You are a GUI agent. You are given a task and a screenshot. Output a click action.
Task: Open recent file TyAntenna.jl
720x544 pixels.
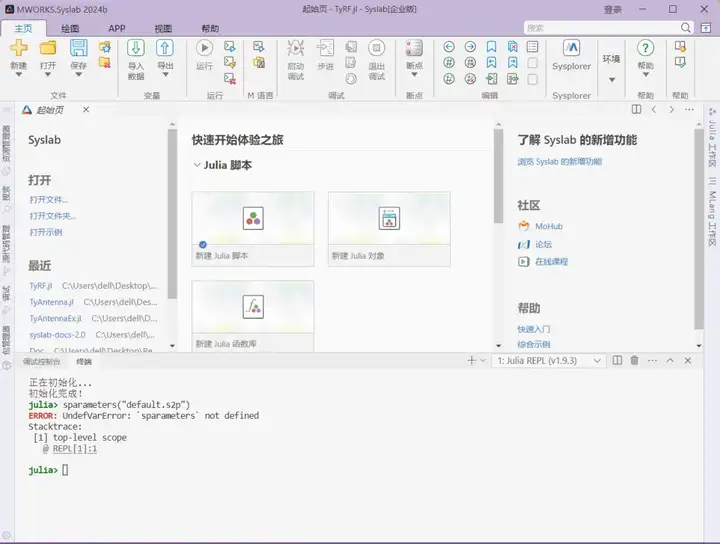(x=51, y=302)
